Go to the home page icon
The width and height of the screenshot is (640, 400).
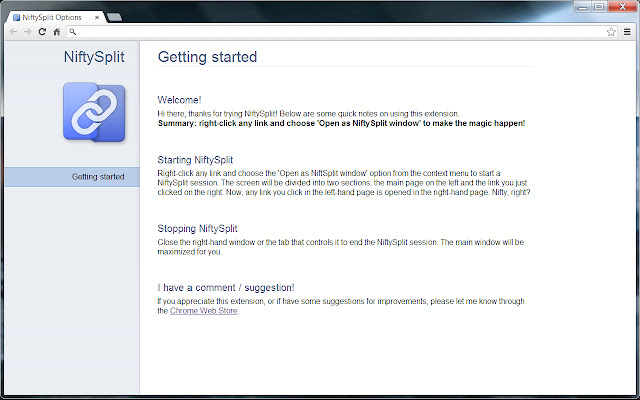57,32
